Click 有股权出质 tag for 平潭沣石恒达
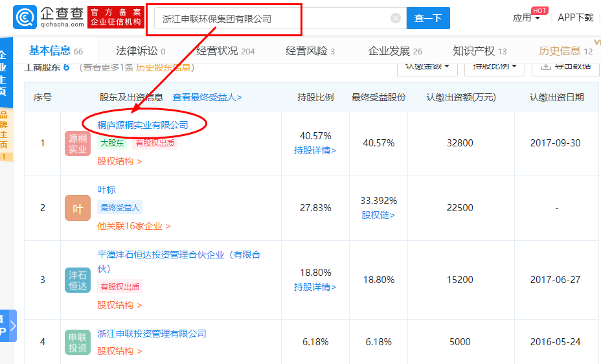Image resolution: width=601 pixels, height=364 pixels. [120, 287]
